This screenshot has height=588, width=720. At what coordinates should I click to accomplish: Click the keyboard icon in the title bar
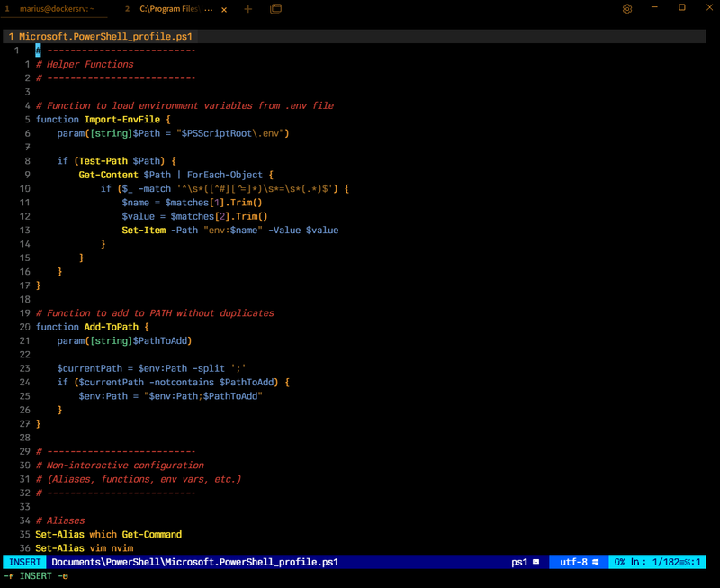(x=275, y=8)
